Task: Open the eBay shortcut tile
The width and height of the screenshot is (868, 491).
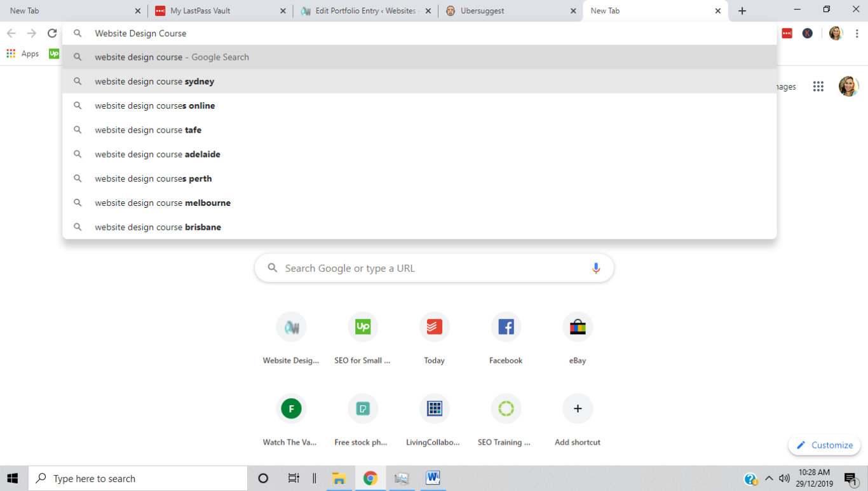Action: (x=577, y=327)
